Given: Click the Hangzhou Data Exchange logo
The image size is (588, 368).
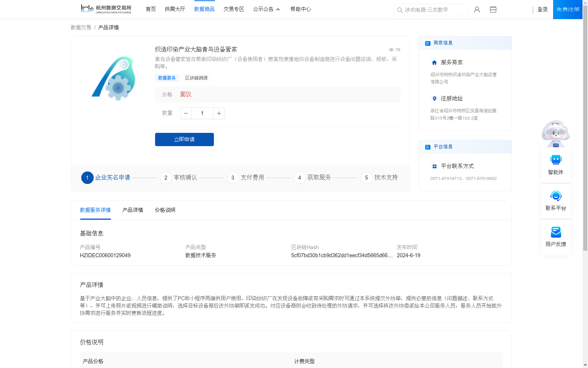Looking at the screenshot, I should pyautogui.click(x=106, y=9).
